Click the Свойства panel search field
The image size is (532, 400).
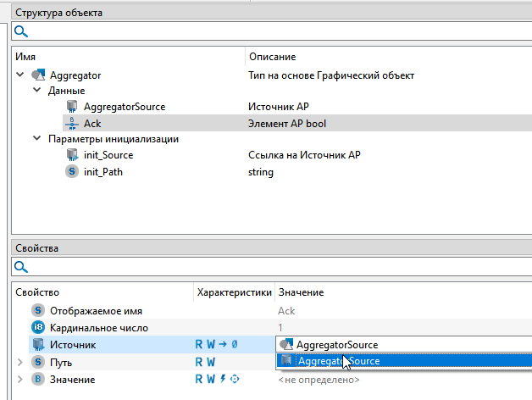click(x=271, y=267)
